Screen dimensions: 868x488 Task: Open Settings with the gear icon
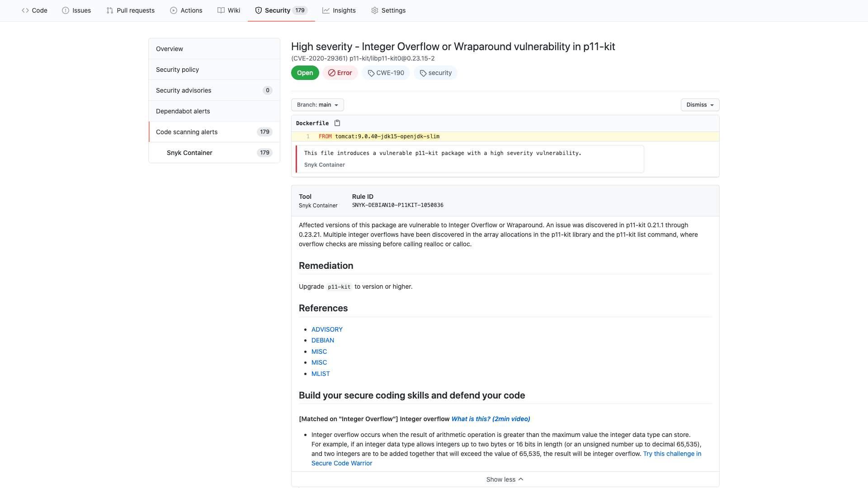375,10
